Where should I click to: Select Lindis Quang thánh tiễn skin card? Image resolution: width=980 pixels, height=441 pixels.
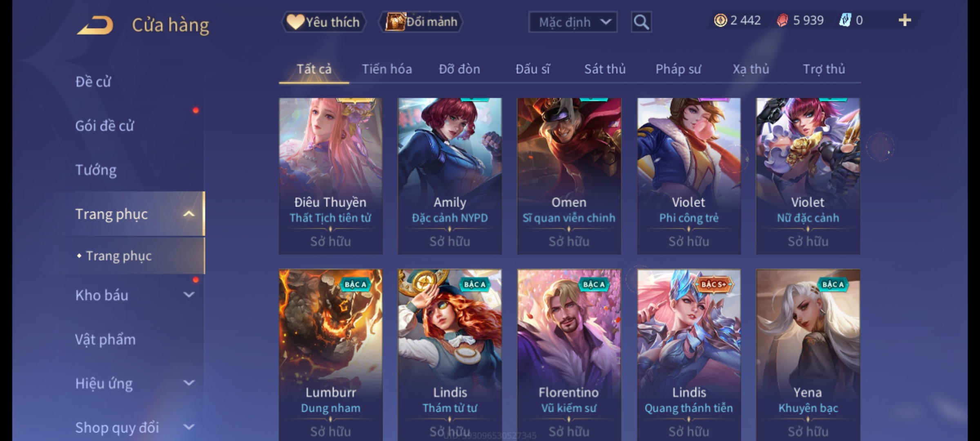pyautogui.click(x=689, y=354)
